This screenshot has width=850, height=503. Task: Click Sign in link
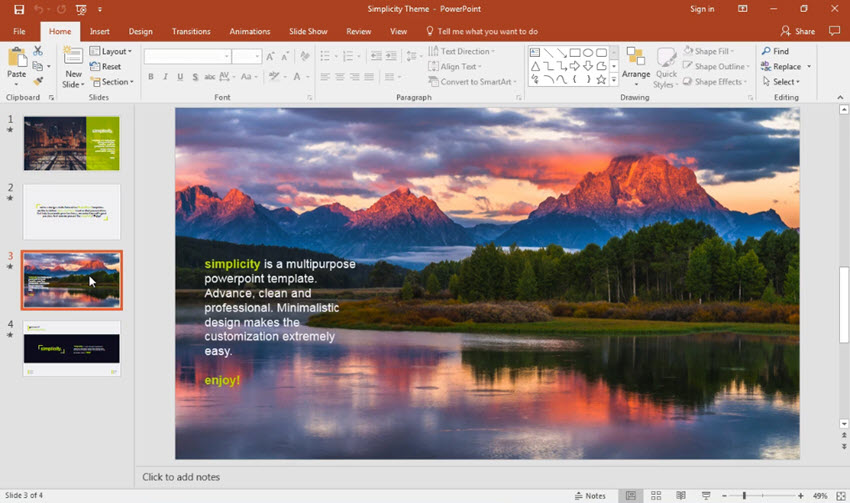(701, 9)
